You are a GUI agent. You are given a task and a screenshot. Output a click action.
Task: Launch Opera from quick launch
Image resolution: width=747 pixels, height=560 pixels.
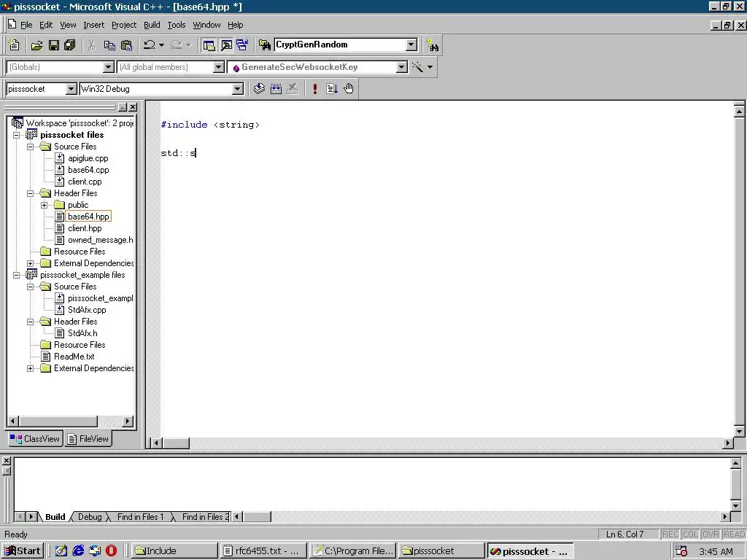click(x=111, y=551)
